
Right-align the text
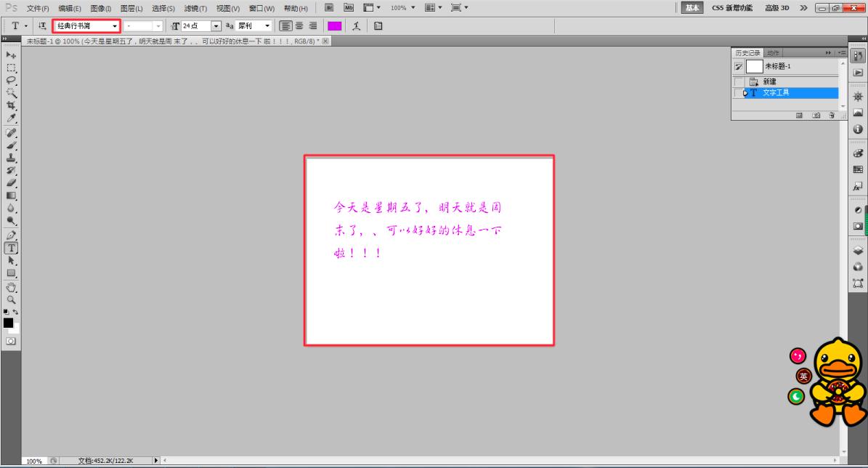click(x=312, y=25)
